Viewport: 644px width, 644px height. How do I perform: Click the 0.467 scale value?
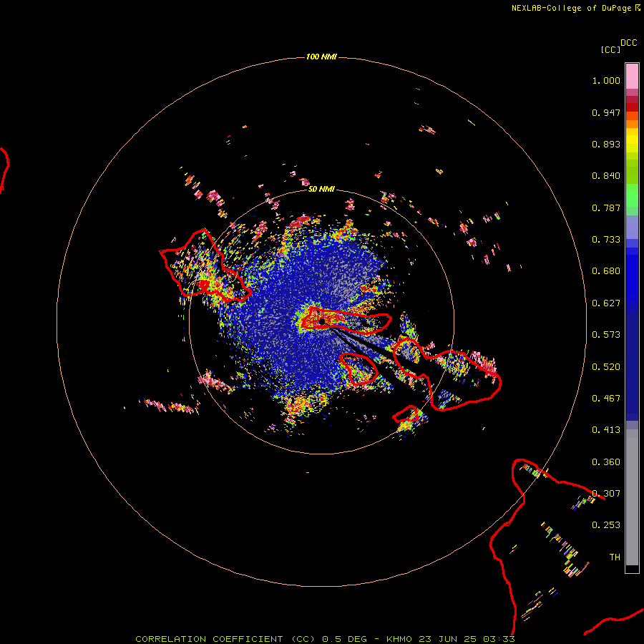point(606,399)
